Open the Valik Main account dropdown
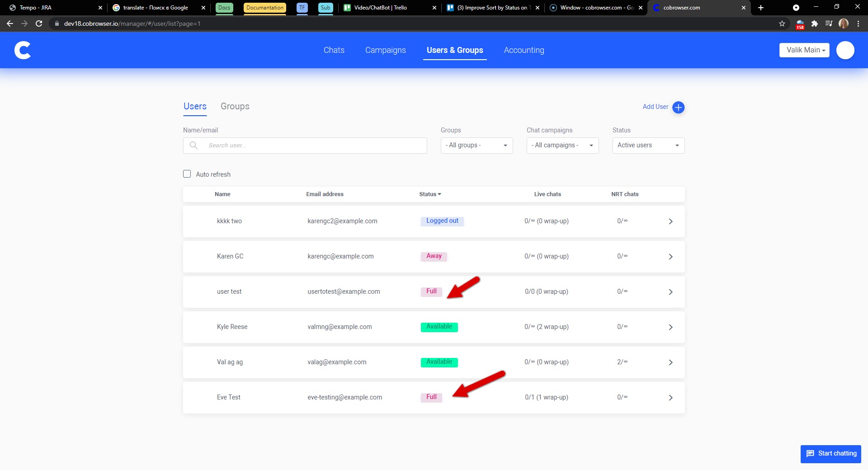The width and height of the screenshot is (868, 470). (804, 50)
